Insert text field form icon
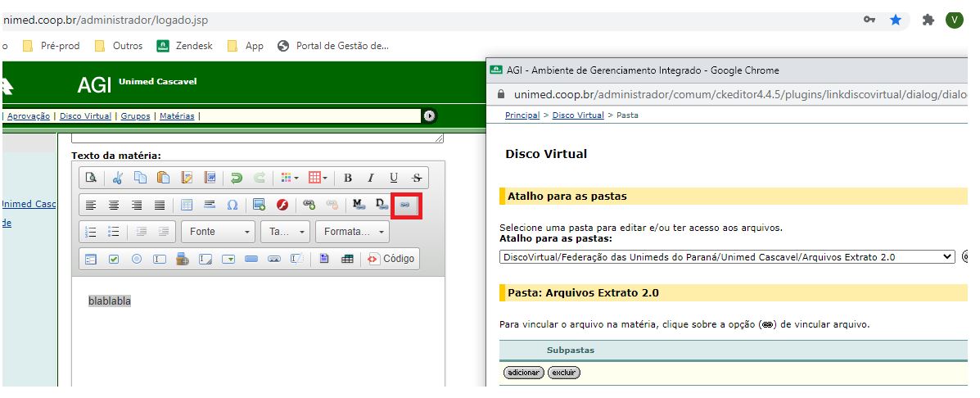Screen dimensions: 980x398 [x=160, y=259]
